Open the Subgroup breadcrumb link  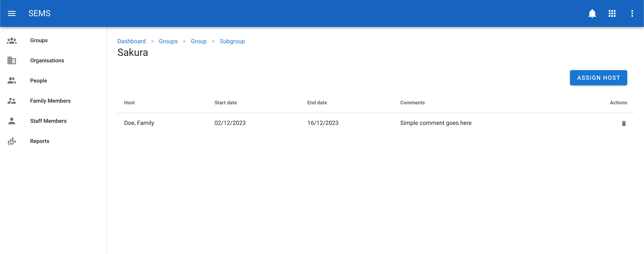(x=232, y=41)
